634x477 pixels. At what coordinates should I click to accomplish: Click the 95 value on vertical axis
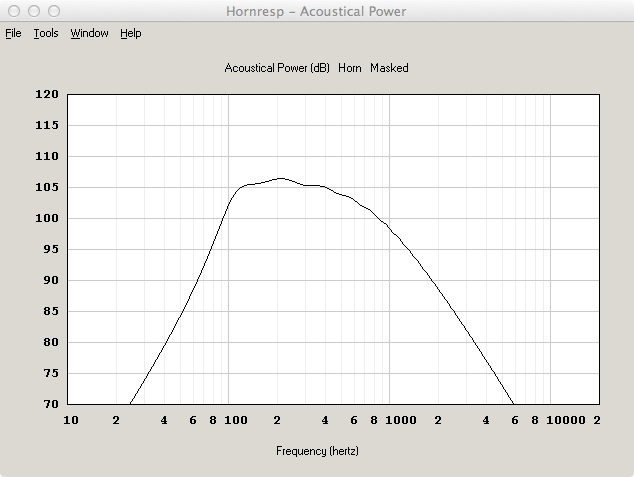(51, 249)
